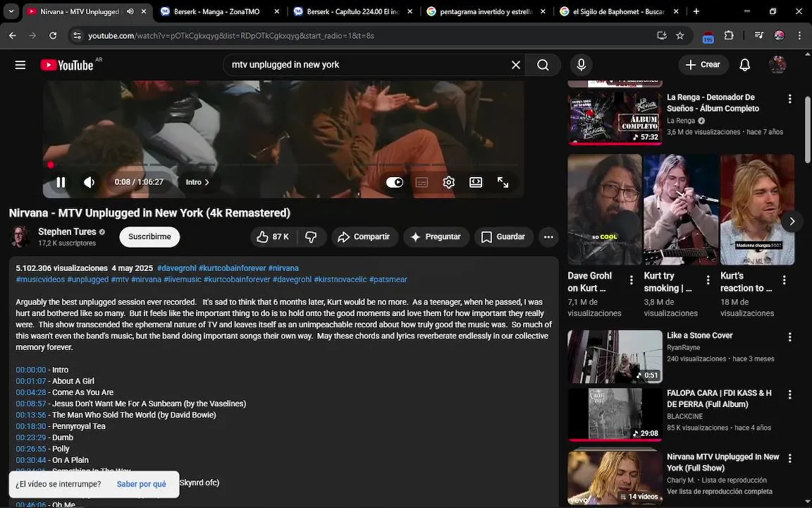Close the Nirvana MTV Unplugged tab
Image resolution: width=812 pixels, height=508 pixels.
[x=144, y=11]
